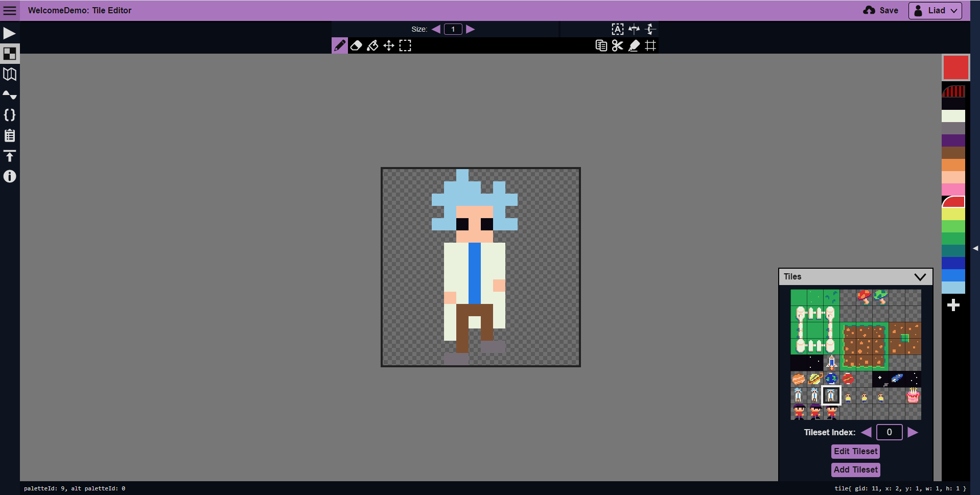The height and width of the screenshot is (495, 980).
Task: Select the red mushroom tile
Action: (x=864, y=297)
